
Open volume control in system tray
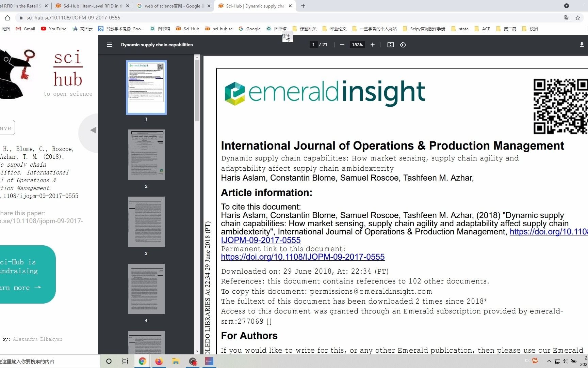[x=565, y=361]
